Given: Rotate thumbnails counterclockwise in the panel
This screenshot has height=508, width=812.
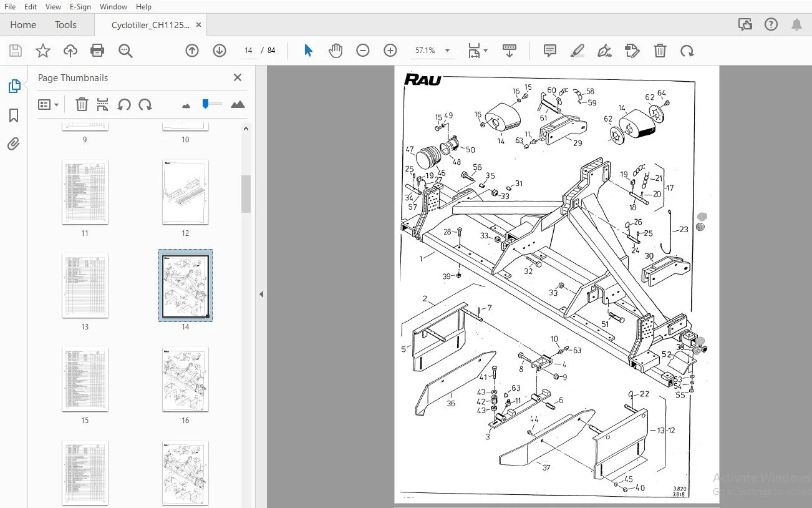Looking at the screenshot, I should [124, 104].
